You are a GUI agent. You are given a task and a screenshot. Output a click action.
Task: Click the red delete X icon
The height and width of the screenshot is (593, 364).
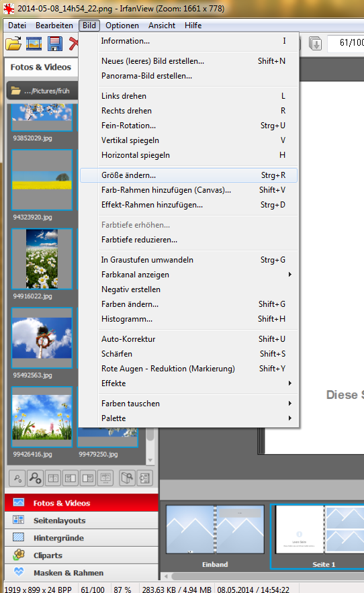[x=73, y=44]
